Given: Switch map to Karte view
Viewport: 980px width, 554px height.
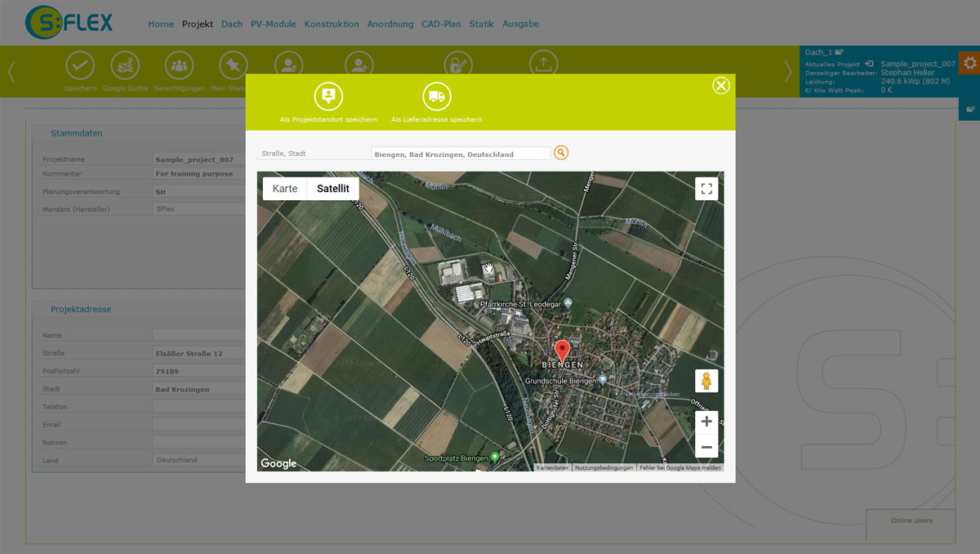Looking at the screenshot, I should (285, 189).
